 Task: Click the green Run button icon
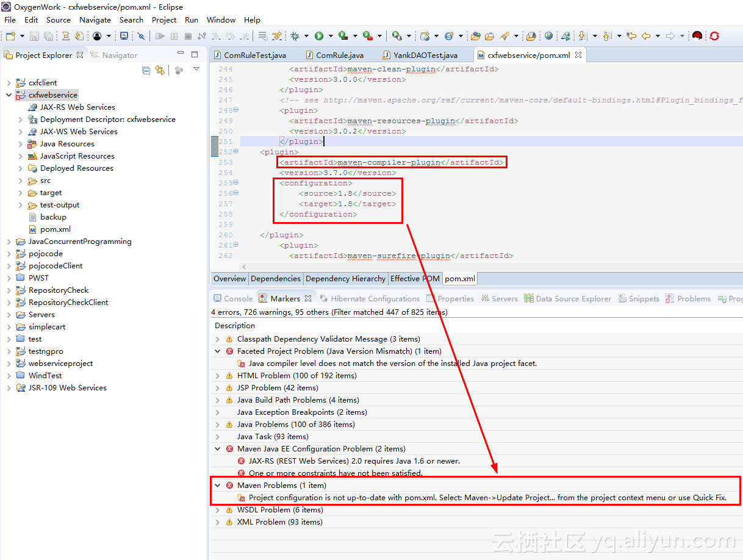point(319,36)
